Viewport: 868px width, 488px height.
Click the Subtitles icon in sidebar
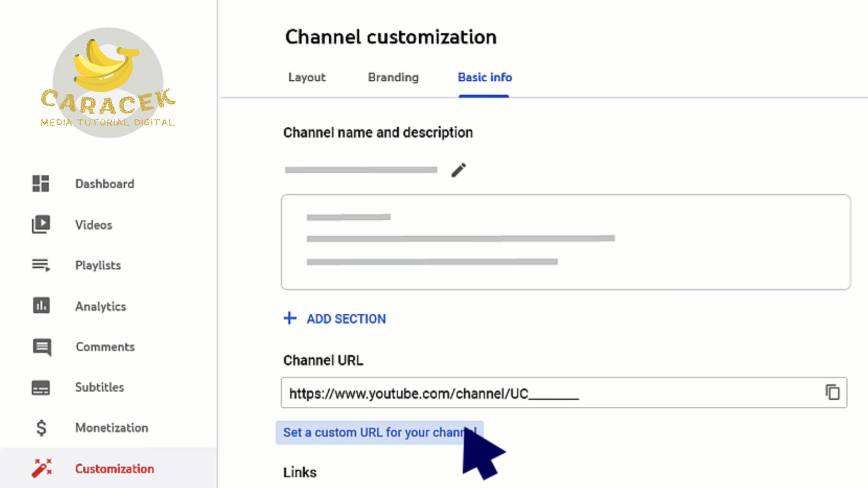point(41,387)
